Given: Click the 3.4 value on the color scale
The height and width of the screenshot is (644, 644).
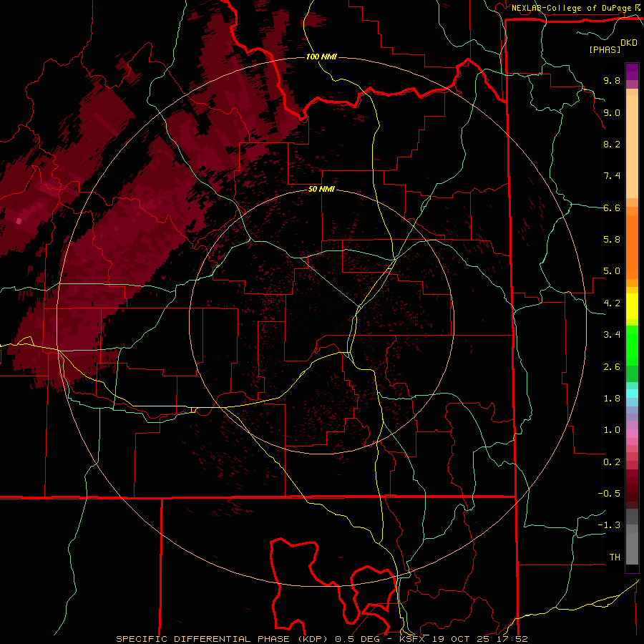Looking at the screenshot, I should click(x=612, y=335).
